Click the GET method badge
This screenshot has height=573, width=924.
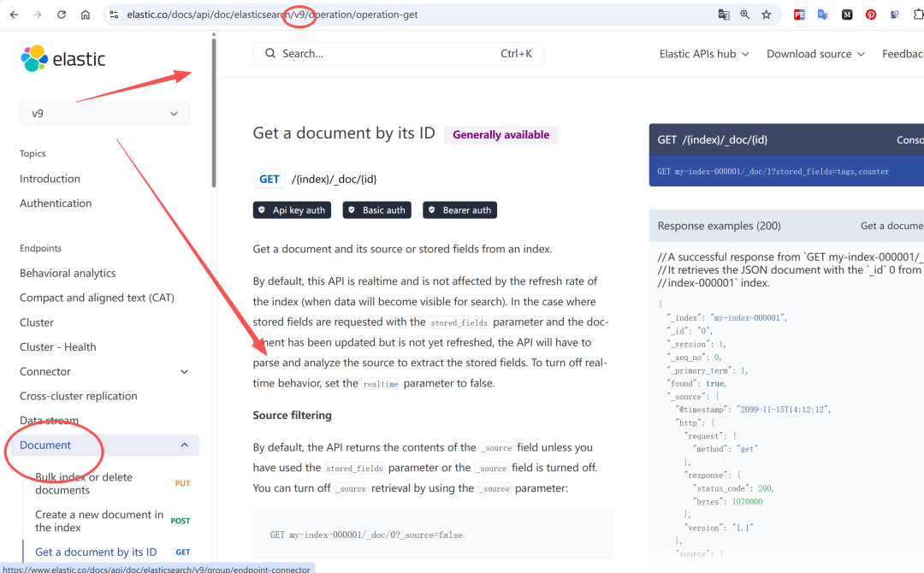point(269,179)
